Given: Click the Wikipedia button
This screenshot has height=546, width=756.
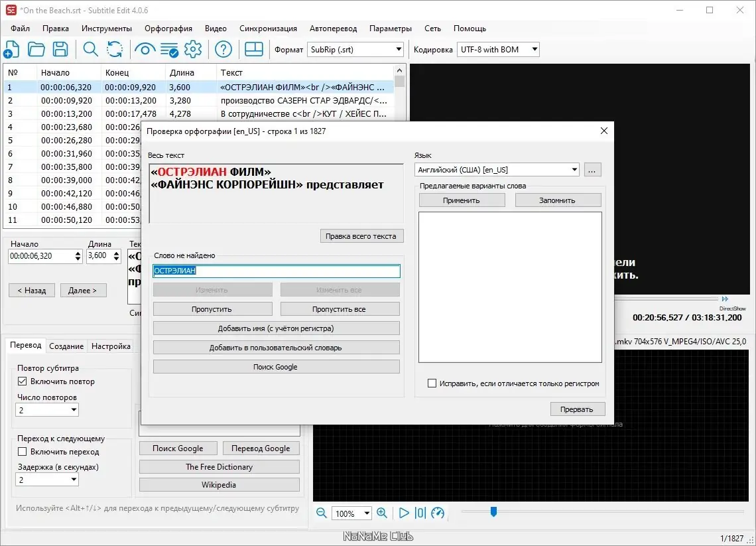Looking at the screenshot, I should click(x=220, y=485).
